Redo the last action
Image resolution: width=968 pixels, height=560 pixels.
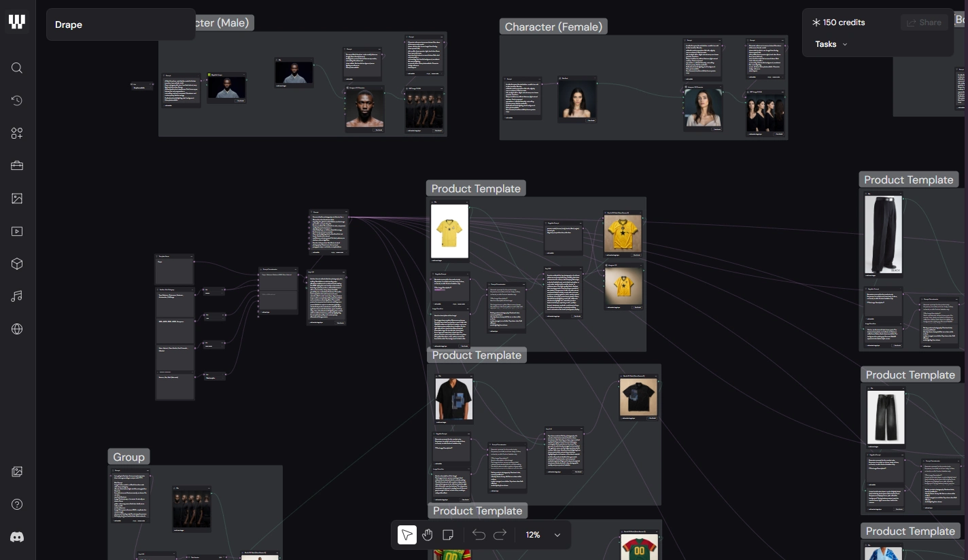[500, 535]
